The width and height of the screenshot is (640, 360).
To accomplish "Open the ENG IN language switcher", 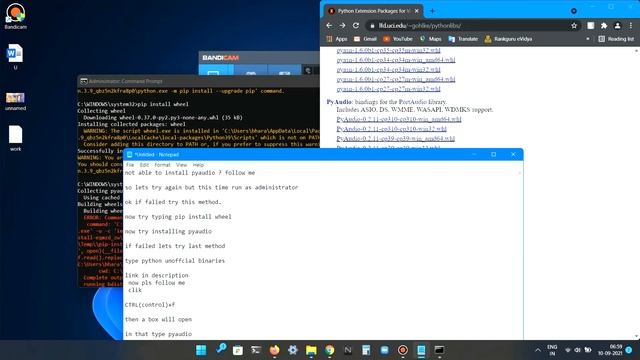I will point(552,350).
